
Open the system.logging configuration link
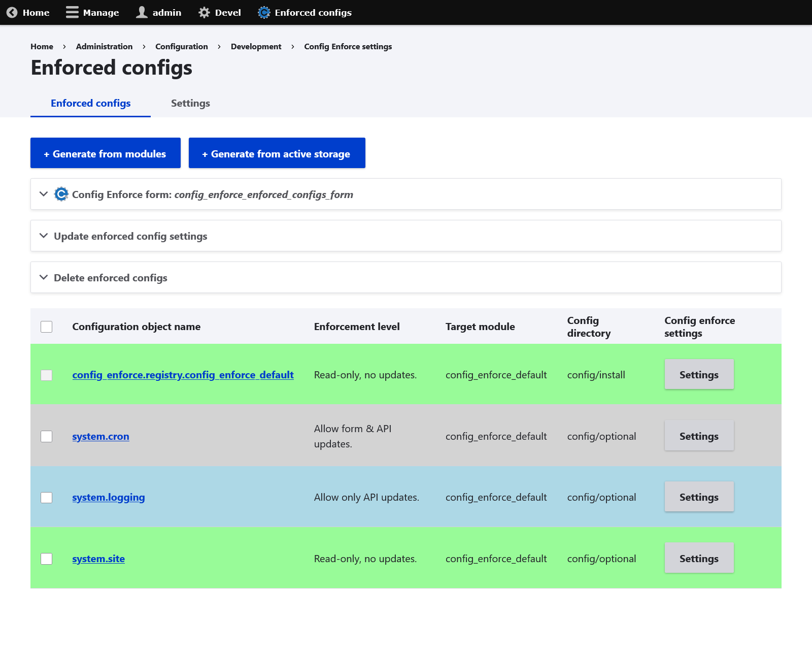pos(108,497)
